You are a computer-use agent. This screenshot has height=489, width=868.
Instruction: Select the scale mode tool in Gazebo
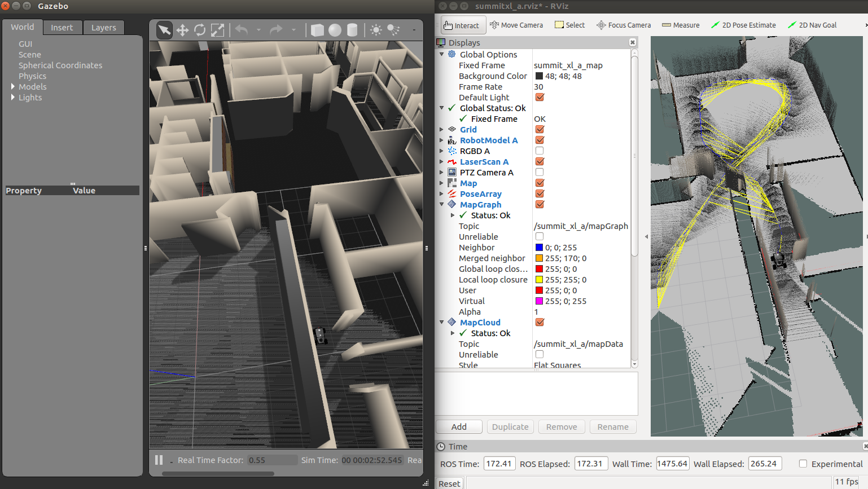[x=217, y=30]
